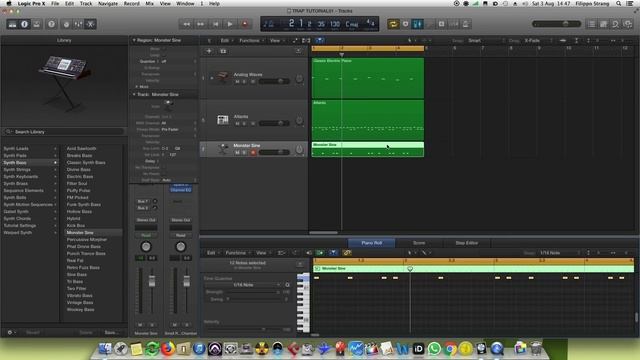This screenshot has height=360, width=640.
Task: Click the Fast Forward transport button
Action: [200, 24]
